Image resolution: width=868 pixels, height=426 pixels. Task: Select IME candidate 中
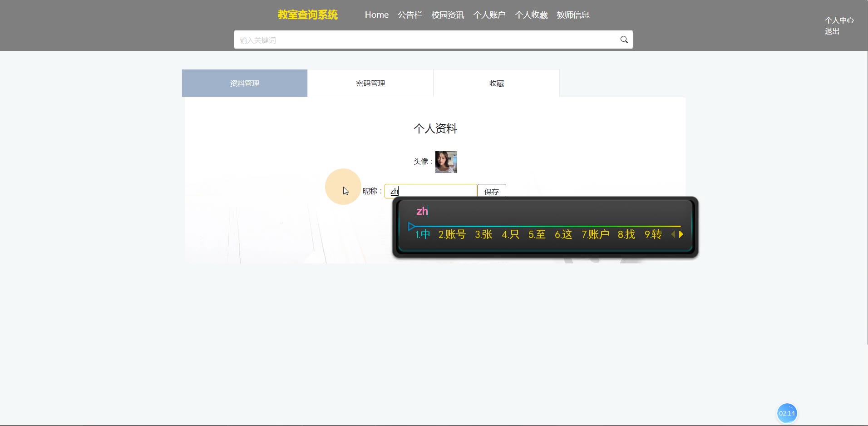tap(423, 234)
